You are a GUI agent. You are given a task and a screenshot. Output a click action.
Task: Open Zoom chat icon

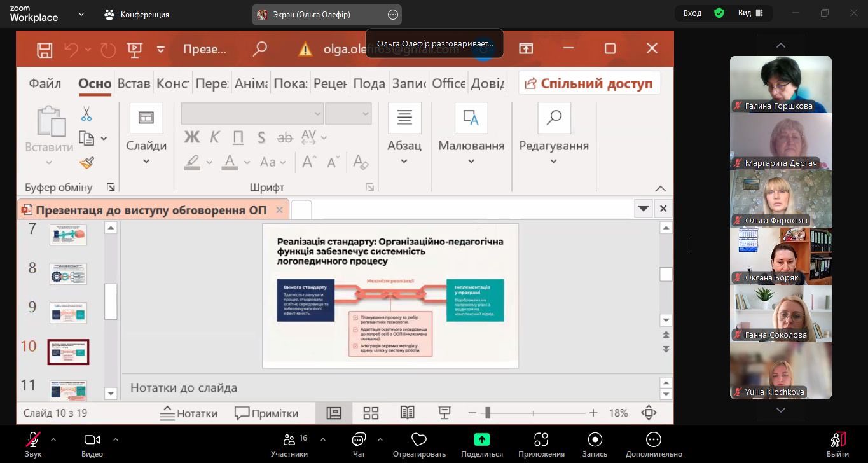(x=359, y=444)
